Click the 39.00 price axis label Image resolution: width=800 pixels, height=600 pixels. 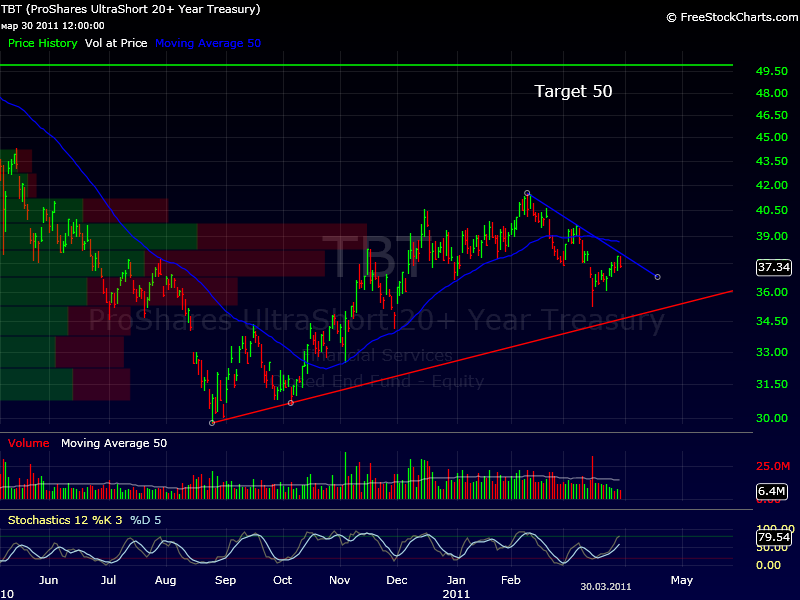click(772, 236)
